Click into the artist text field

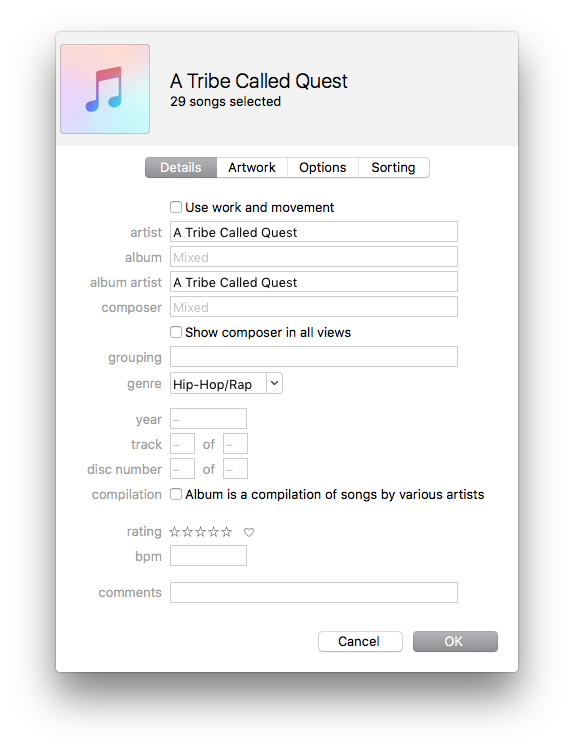pos(314,232)
